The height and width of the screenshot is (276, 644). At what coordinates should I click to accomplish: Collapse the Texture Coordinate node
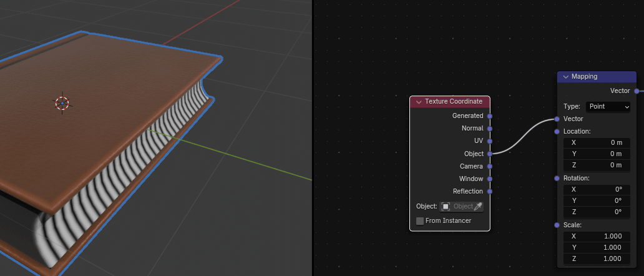(419, 102)
